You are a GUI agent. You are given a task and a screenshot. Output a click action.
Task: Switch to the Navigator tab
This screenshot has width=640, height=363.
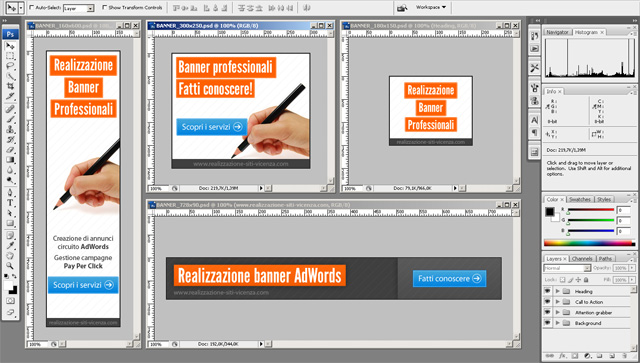tap(557, 32)
